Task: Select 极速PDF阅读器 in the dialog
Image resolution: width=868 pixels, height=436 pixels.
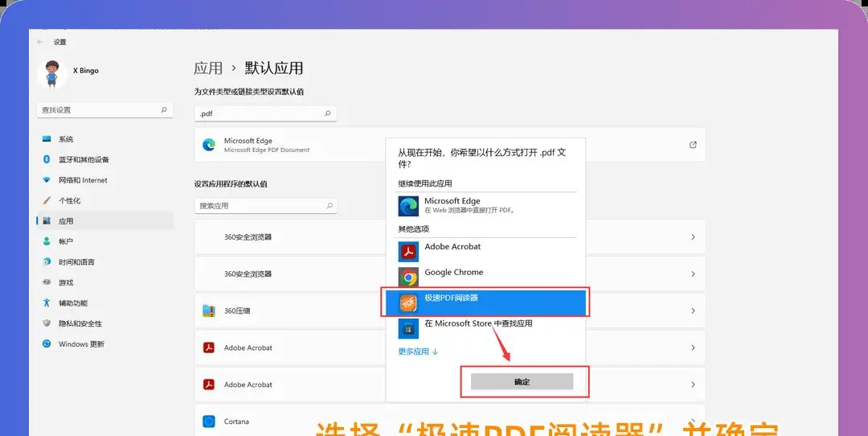Action: [x=485, y=302]
